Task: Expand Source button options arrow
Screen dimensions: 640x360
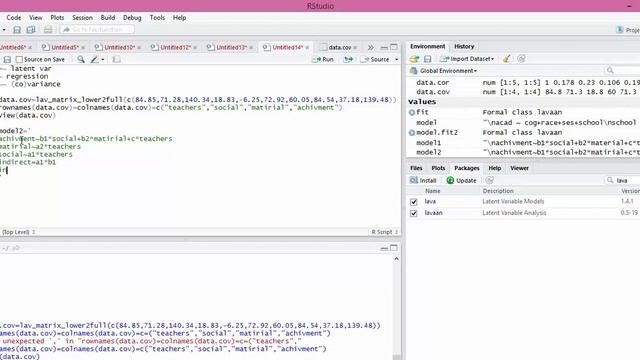Action: point(396,60)
